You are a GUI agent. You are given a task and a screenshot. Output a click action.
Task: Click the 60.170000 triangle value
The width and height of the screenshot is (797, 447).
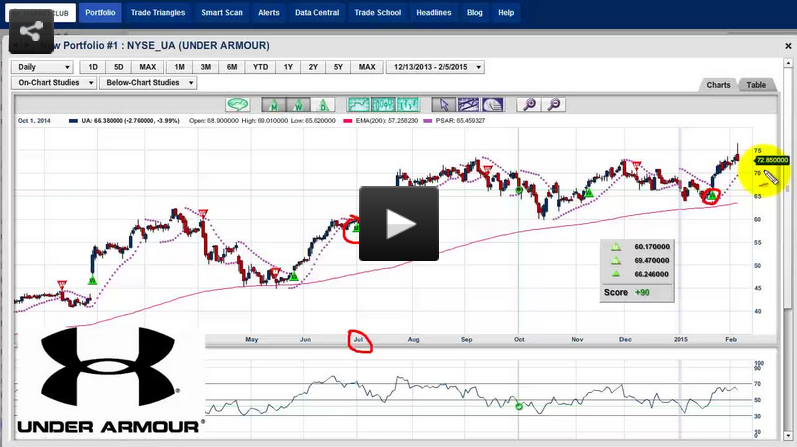click(x=652, y=247)
